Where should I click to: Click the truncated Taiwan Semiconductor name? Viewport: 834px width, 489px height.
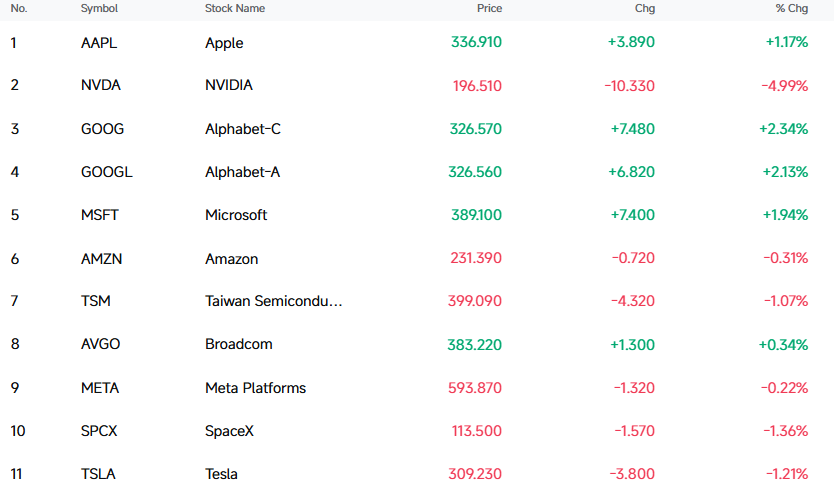pos(273,301)
